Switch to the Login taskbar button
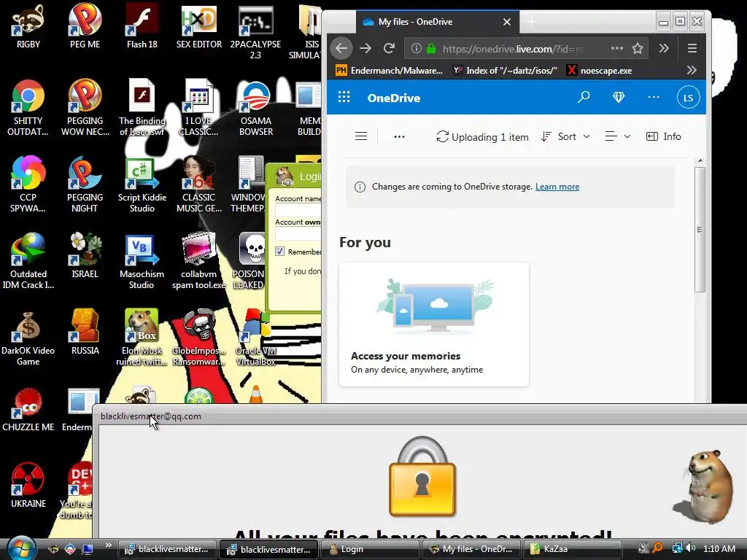 pyautogui.click(x=370, y=549)
